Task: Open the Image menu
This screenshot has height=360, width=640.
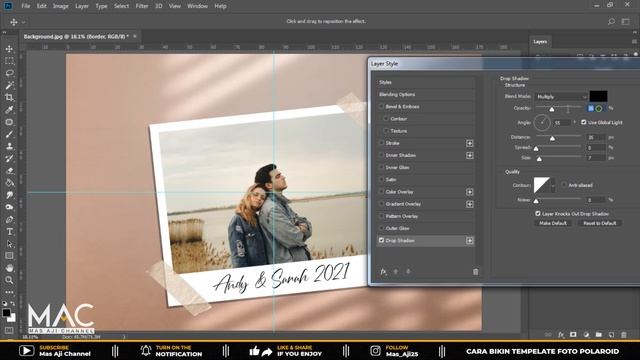Action: [60, 6]
